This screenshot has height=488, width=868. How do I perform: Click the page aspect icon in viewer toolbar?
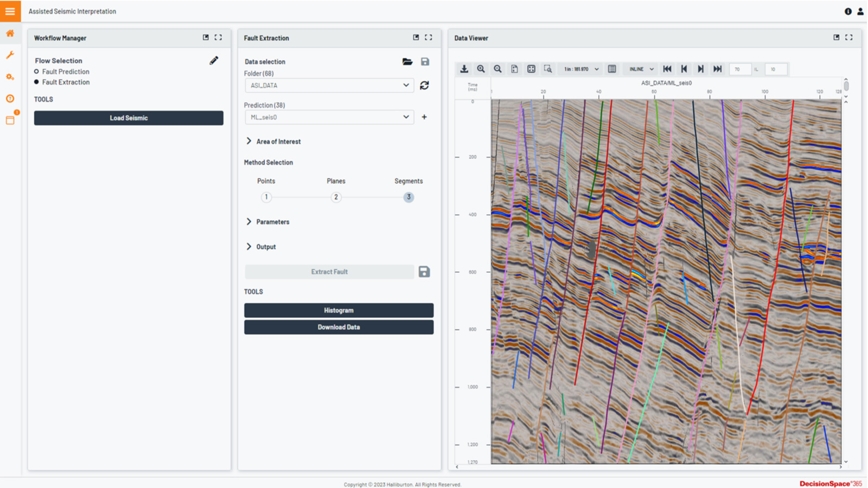tap(514, 69)
